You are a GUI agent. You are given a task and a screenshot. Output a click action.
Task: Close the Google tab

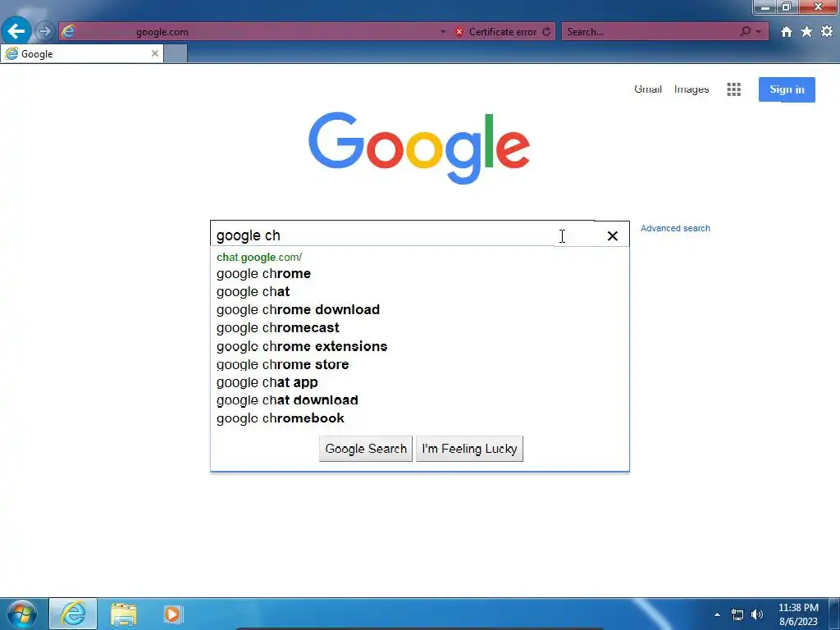coord(155,53)
